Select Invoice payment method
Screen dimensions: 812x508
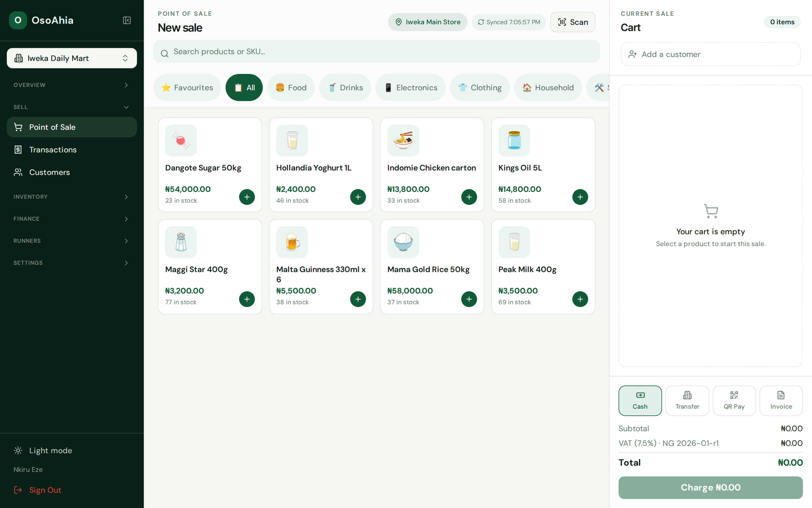click(x=781, y=400)
